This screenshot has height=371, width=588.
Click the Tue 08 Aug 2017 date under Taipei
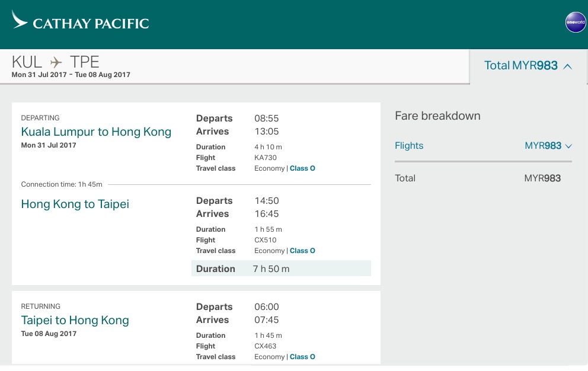[49, 334]
